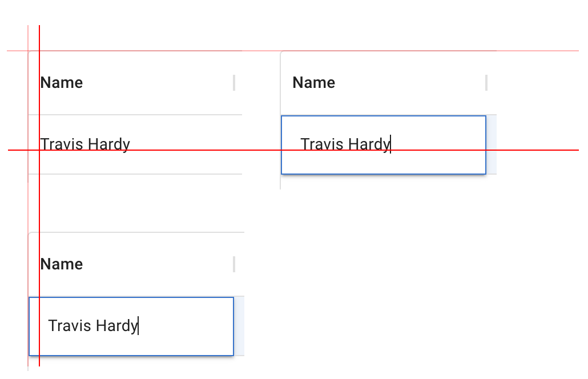Click the text cursor after Travis Hardy in right field
588x379 pixels.
point(390,144)
